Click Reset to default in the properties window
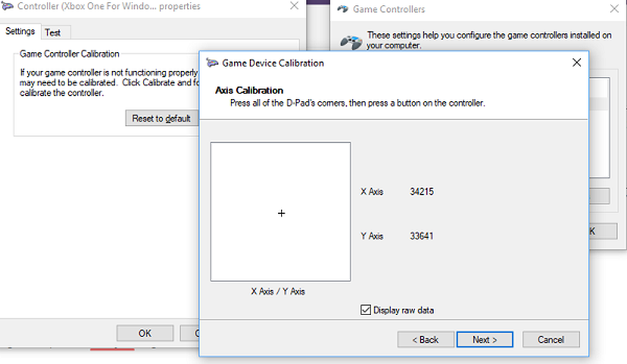Image resolution: width=627 pixels, height=364 pixels. [162, 118]
